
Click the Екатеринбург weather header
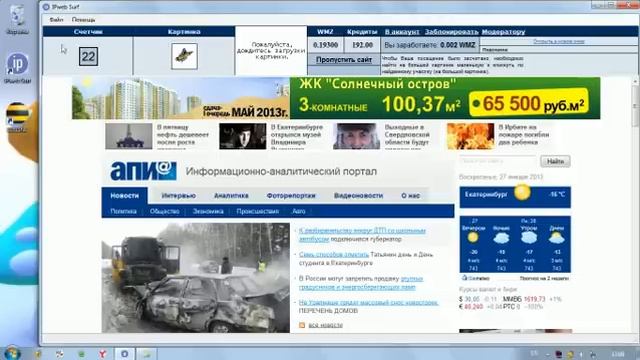pos(515,197)
